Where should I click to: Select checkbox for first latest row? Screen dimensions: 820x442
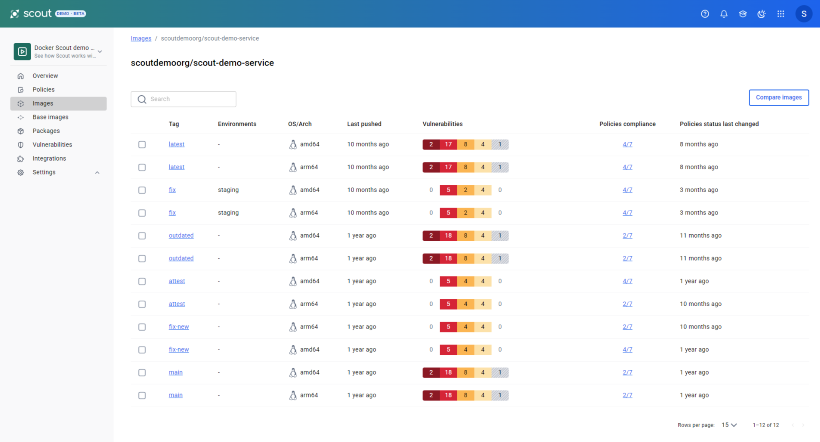click(x=142, y=144)
